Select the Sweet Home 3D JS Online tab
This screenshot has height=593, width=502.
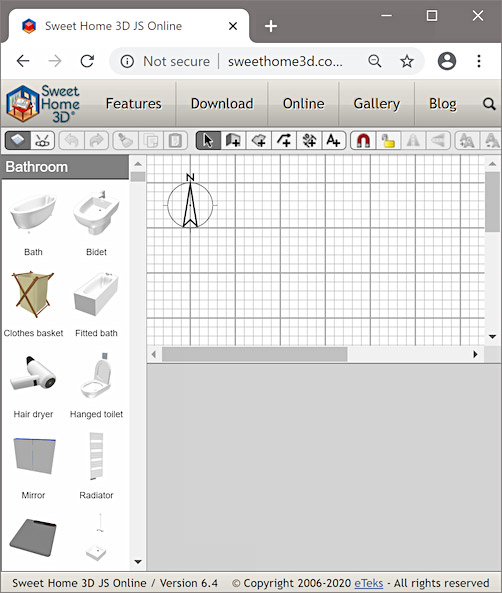129,26
